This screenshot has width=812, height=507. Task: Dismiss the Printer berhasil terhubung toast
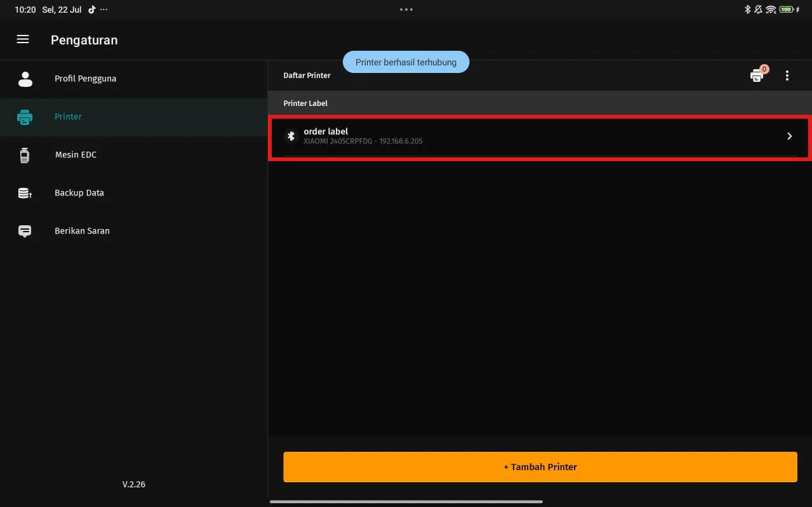[406, 62]
